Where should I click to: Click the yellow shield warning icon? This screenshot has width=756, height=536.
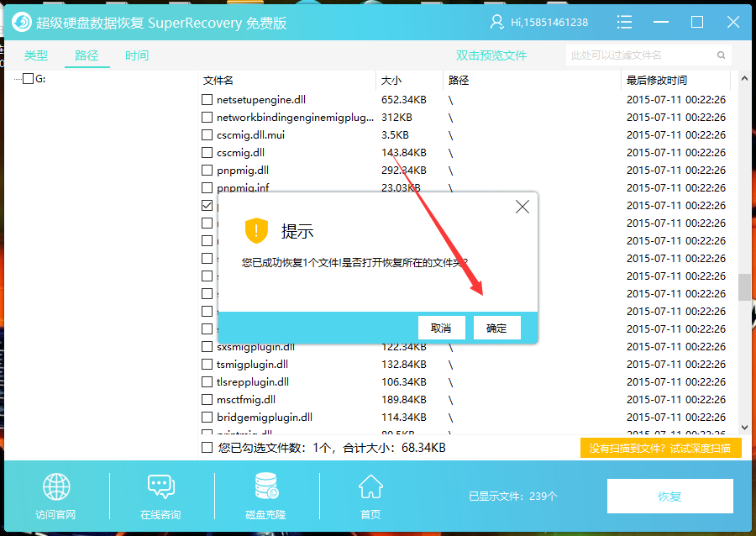click(256, 230)
